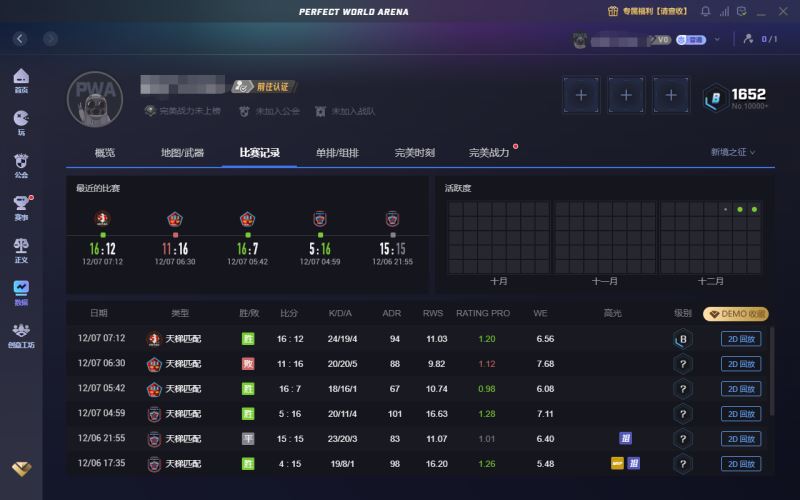Switch to the 概览 overview tab

pos(105,153)
